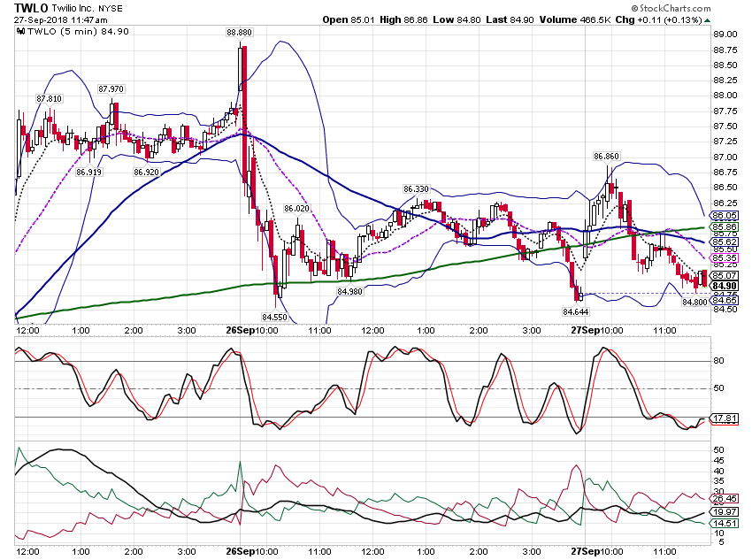Image resolution: width=752 pixels, height=560 pixels.
Task: Select the 87.970 high label
Action: (x=111, y=88)
